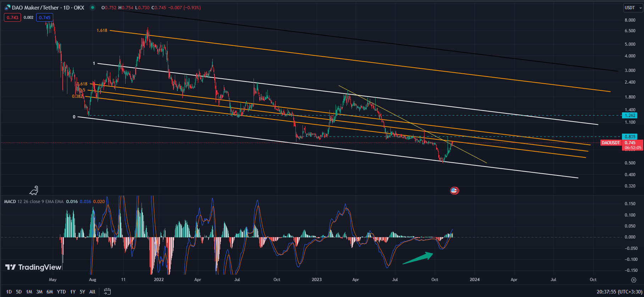Viewport: 644px width, 297px height.
Task: Select the 1D range button
Action: coord(9,292)
